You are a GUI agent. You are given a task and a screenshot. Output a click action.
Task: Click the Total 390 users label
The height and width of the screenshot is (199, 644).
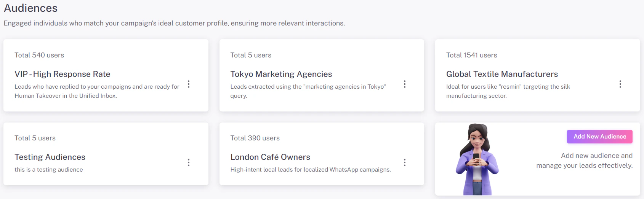[x=255, y=138]
